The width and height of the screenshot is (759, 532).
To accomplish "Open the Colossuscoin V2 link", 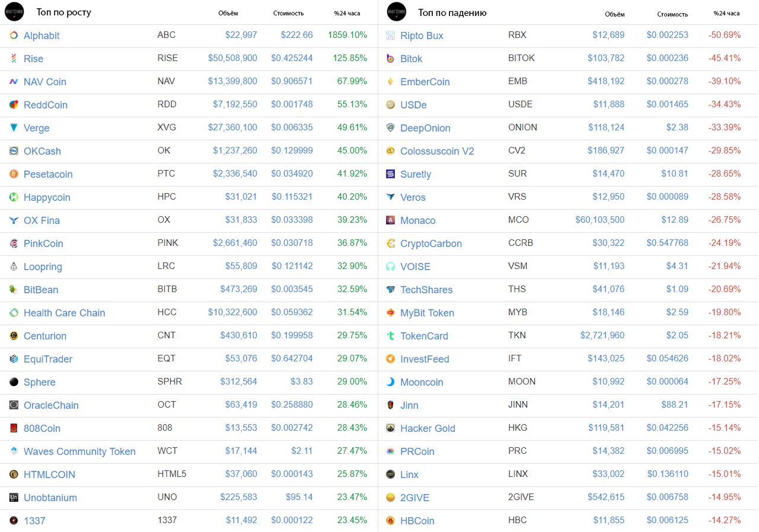I will [x=438, y=151].
